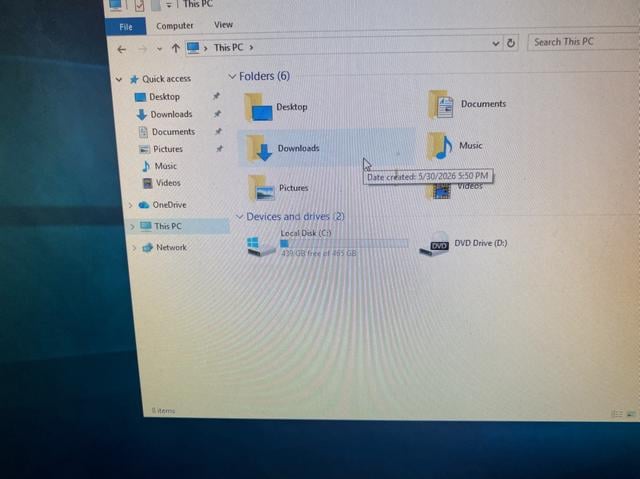Select This PC in the sidebar
The height and width of the screenshot is (479, 640).
click(x=167, y=226)
